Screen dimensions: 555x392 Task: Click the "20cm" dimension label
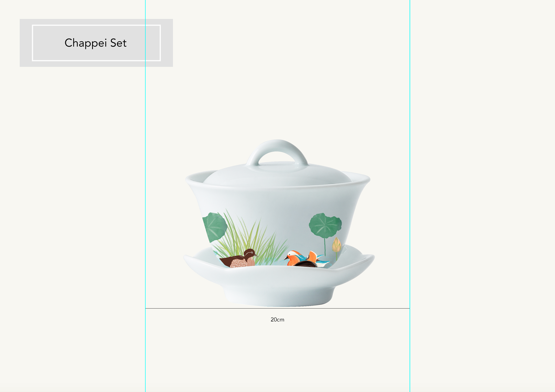click(x=277, y=320)
